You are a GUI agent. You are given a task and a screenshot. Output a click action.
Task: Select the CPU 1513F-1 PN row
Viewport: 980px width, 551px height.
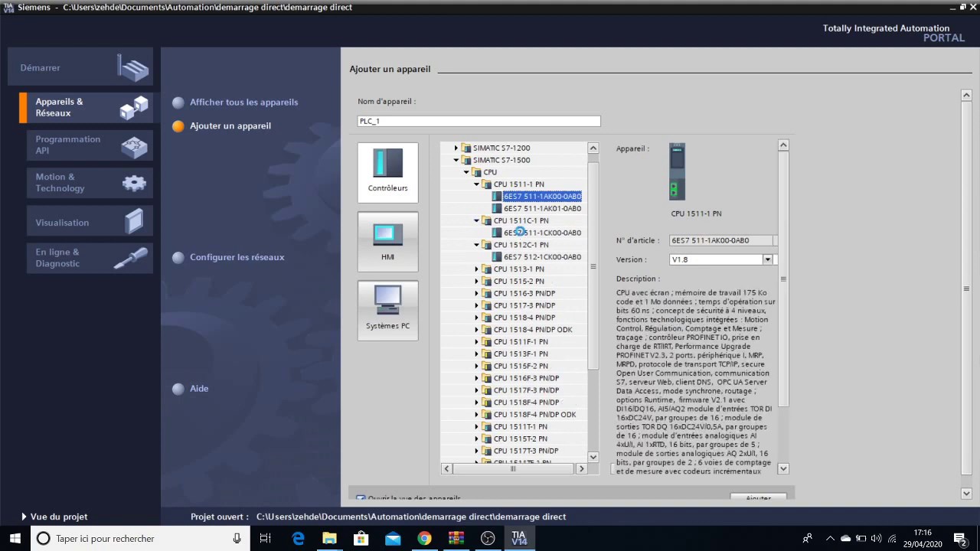521,354
